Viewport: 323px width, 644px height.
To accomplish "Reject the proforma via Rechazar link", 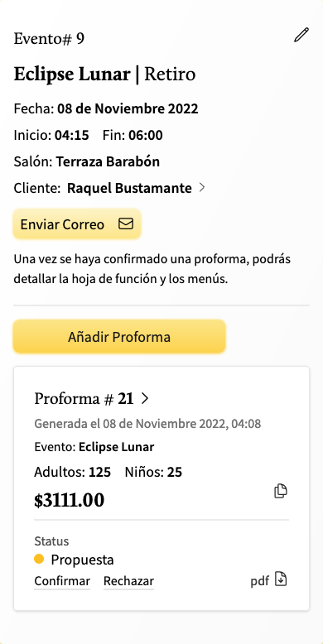I will pyautogui.click(x=128, y=581).
